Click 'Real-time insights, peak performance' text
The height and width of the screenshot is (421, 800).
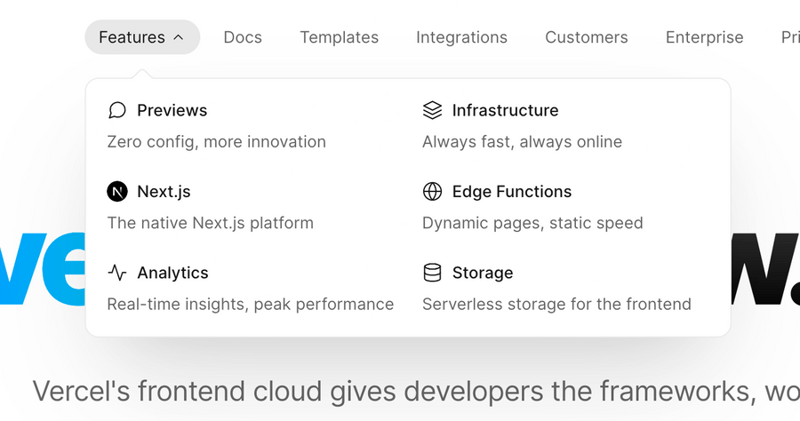point(250,304)
